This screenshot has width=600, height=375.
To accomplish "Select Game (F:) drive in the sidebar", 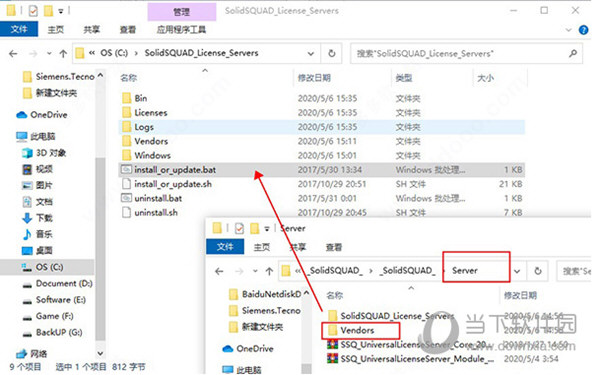I will [x=48, y=316].
